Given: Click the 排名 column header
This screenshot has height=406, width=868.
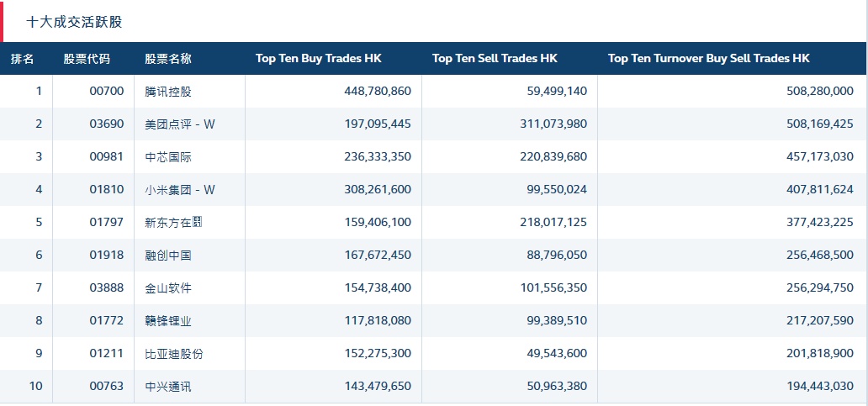Looking at the screenshot, I should point(23,59).
